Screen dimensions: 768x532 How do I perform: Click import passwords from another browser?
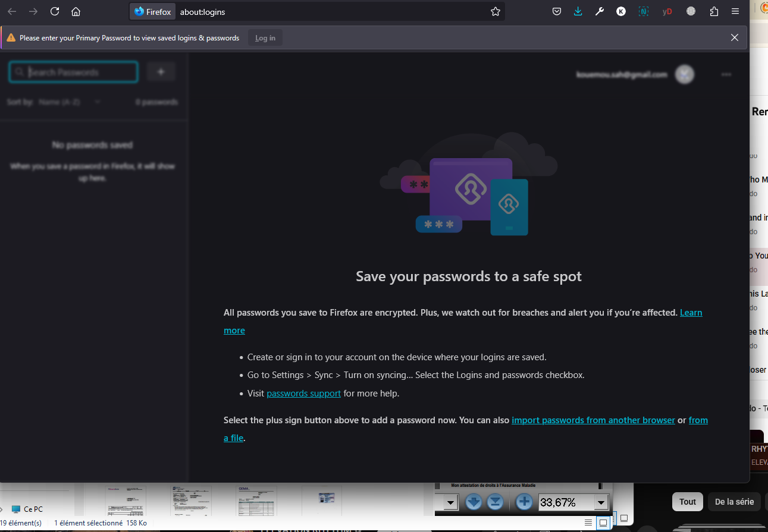tap(593, 420)
